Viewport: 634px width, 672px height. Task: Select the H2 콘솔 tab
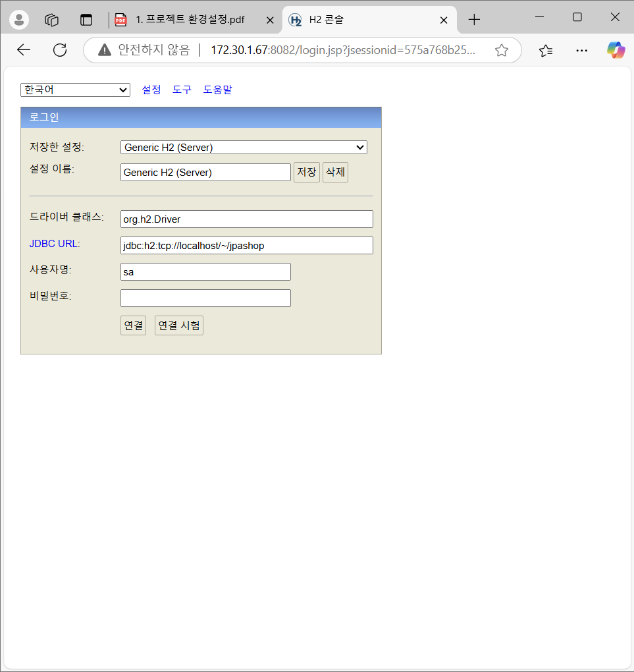click(369, 20)
